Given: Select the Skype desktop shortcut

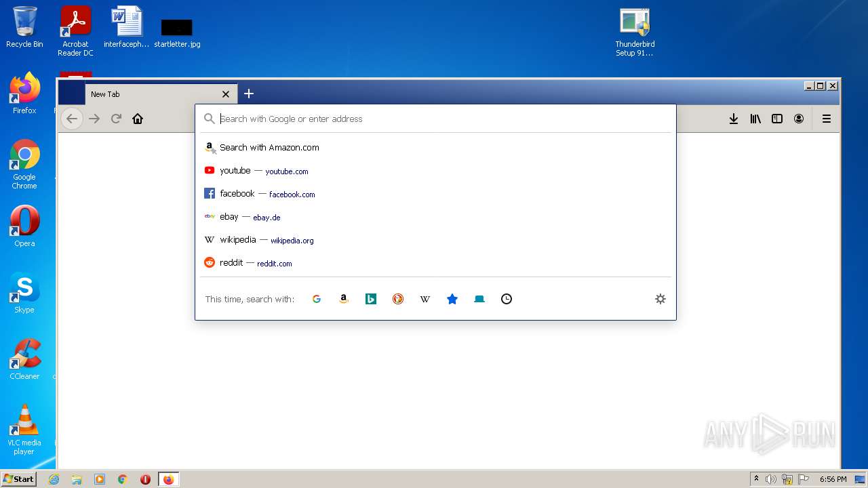Looking at the screenshot, I should pos(24,293).
